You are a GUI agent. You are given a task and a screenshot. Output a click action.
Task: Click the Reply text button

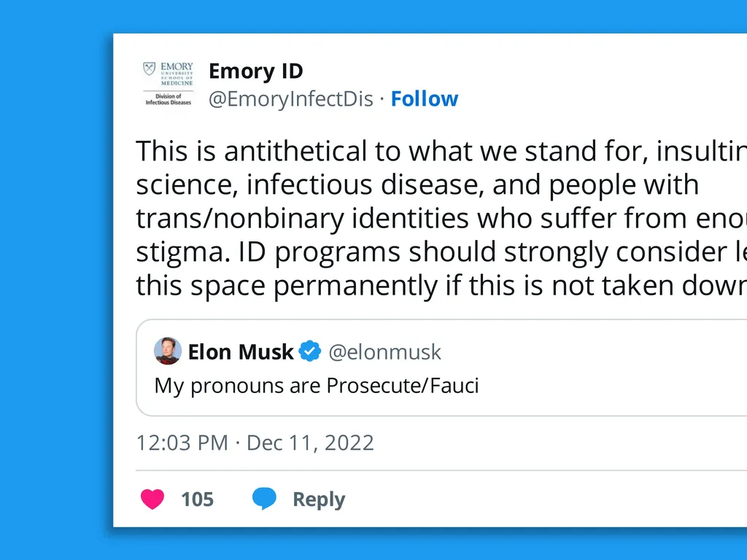pyautogui.click(x=318, y=499)
